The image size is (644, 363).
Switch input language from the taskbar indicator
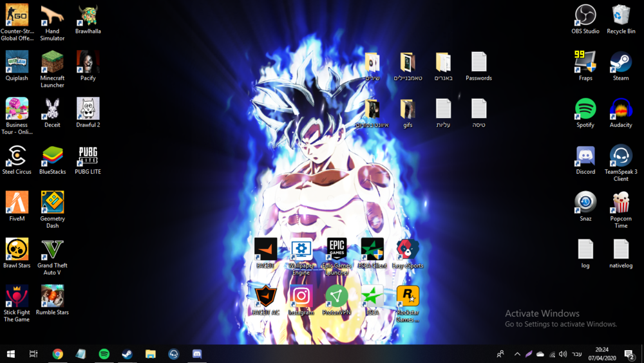click(577, 354)
